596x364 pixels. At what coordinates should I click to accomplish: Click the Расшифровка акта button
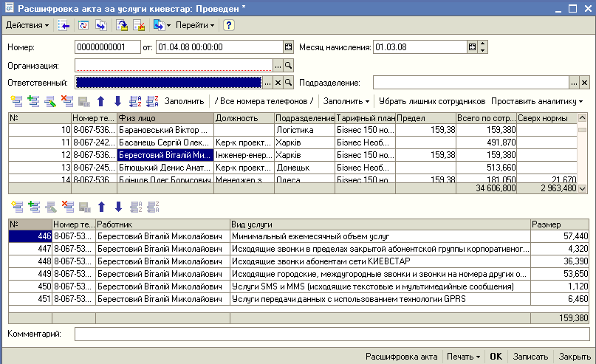tap(403, 356)
